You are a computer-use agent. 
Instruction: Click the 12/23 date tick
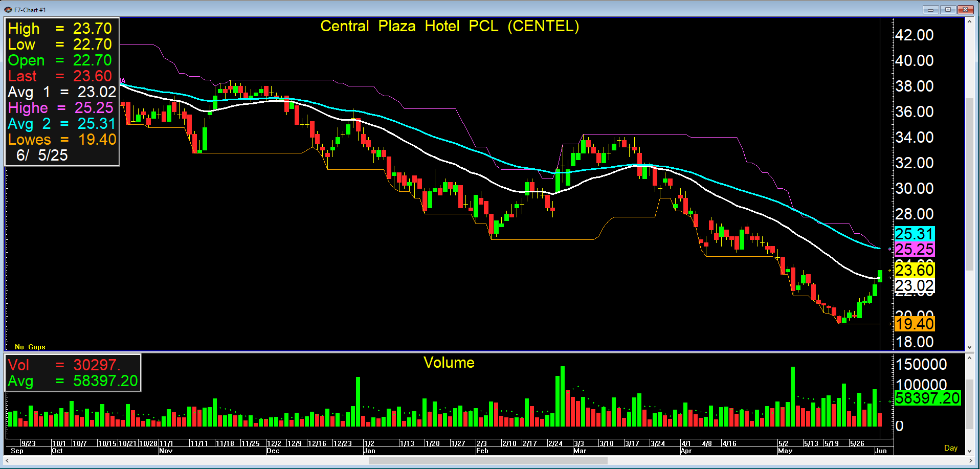click(343, 443)
